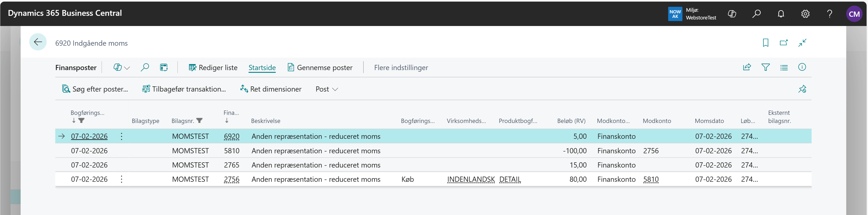Open Copilot from the top bar

point(732,14)
